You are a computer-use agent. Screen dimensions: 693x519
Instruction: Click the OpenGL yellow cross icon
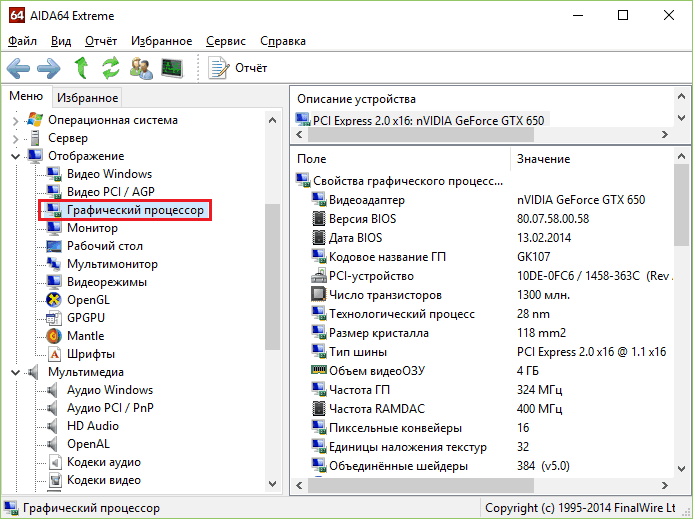pyautogui.click(x=54, y=300)
